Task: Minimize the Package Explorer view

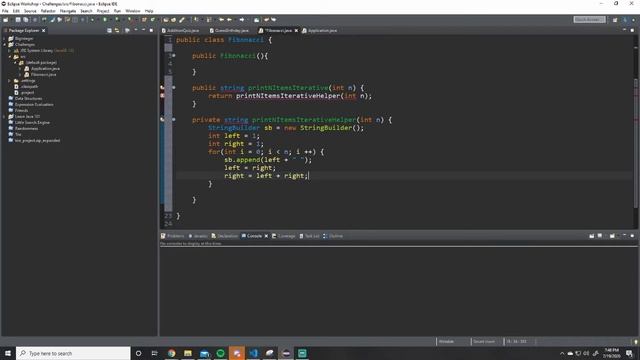Action: (x=144, y=31)
